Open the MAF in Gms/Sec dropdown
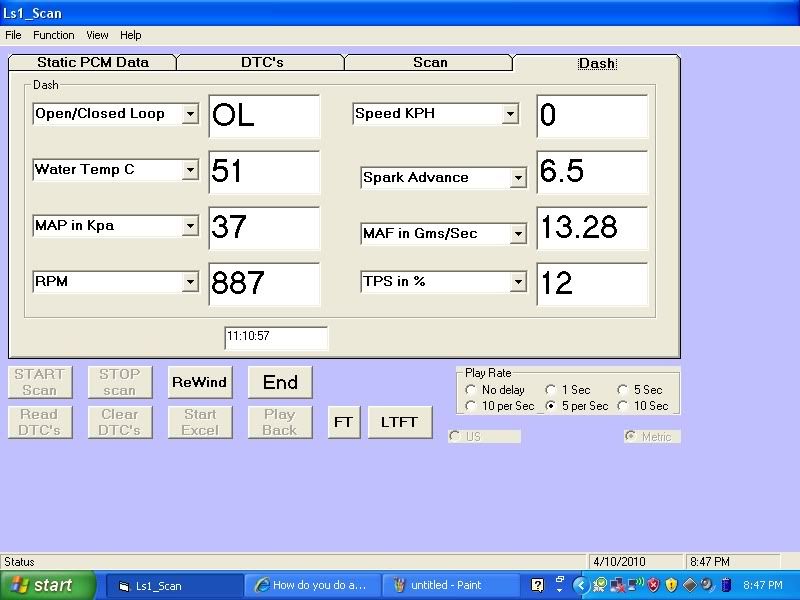The width and height of the screenshot is (800, 600). [517, 234]
